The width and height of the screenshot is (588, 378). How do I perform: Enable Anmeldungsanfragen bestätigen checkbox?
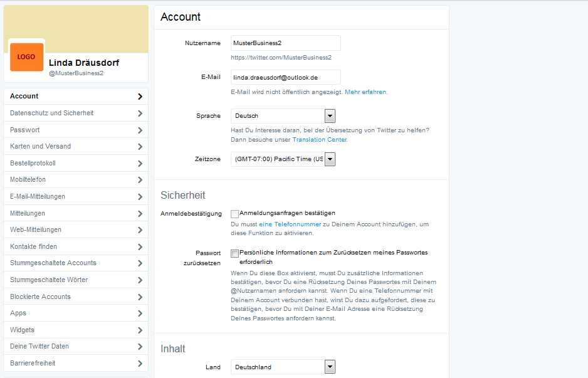[234, 214]
